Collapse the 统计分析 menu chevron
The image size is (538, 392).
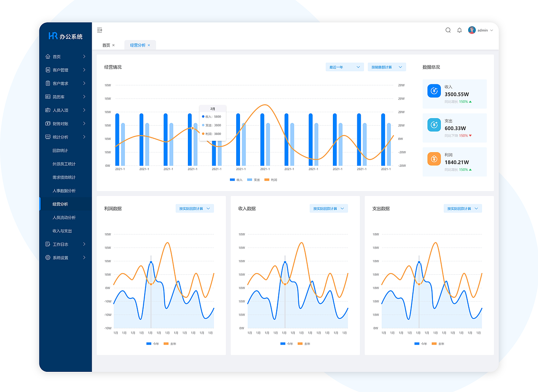click(x=84, y=137)
